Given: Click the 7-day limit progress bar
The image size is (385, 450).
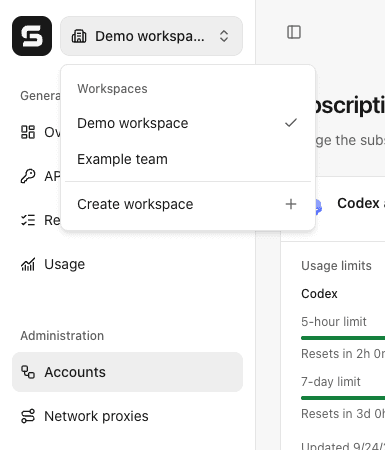Looking at the screenshot, I should tap(343, 398).
